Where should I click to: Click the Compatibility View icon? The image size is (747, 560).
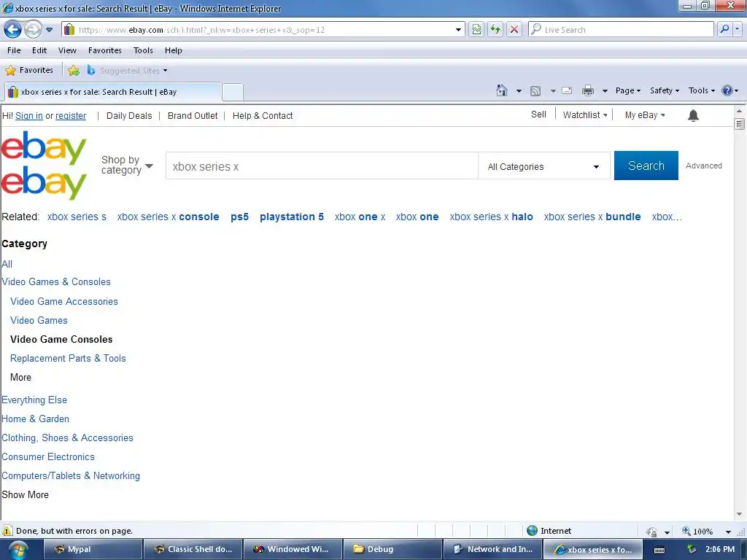[476, 29]
